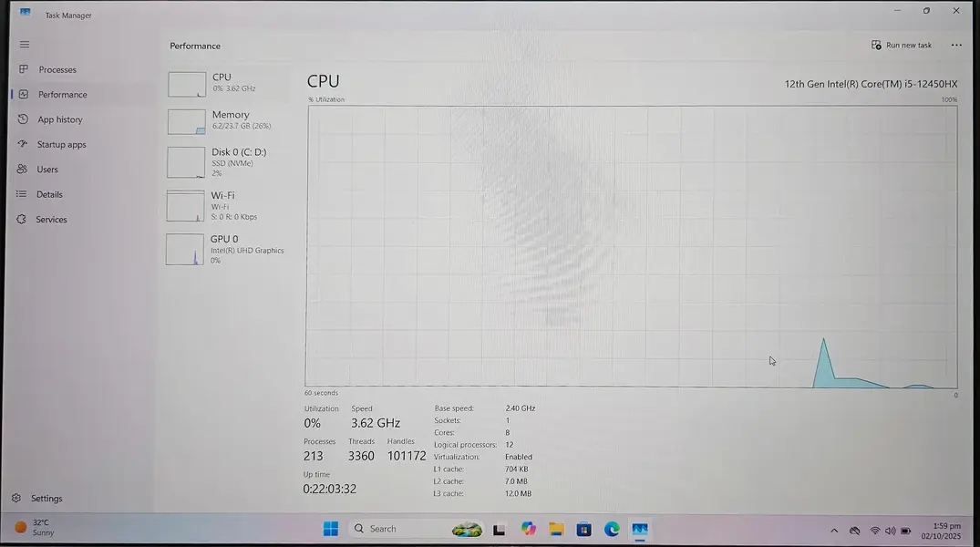
Task: Click the volume icon in the system tray
Action: 890,530
